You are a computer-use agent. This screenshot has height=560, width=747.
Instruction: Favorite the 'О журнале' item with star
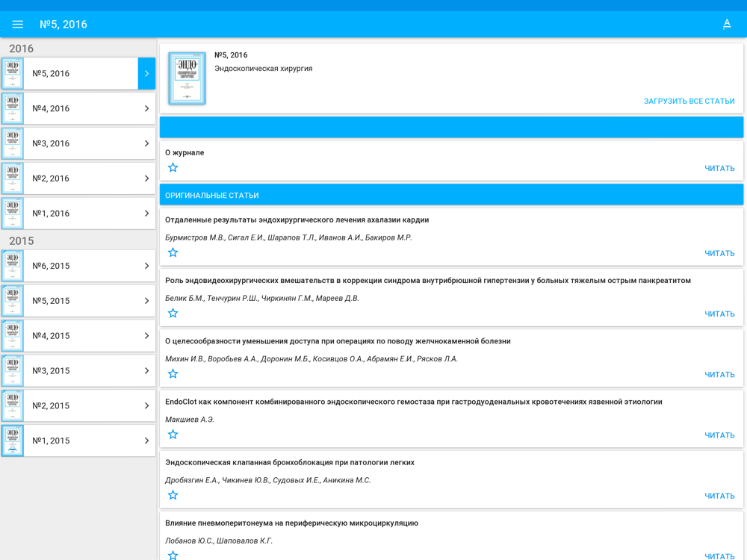(x=173, y=167)
